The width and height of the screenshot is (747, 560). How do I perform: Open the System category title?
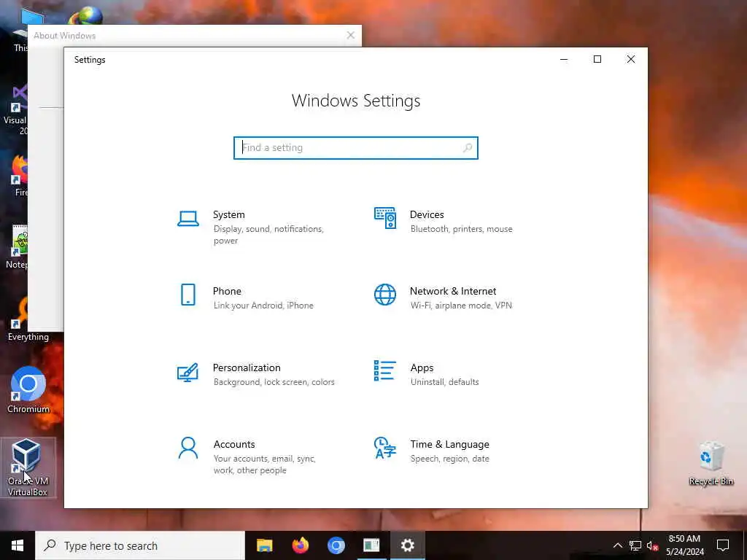(228, 215)
